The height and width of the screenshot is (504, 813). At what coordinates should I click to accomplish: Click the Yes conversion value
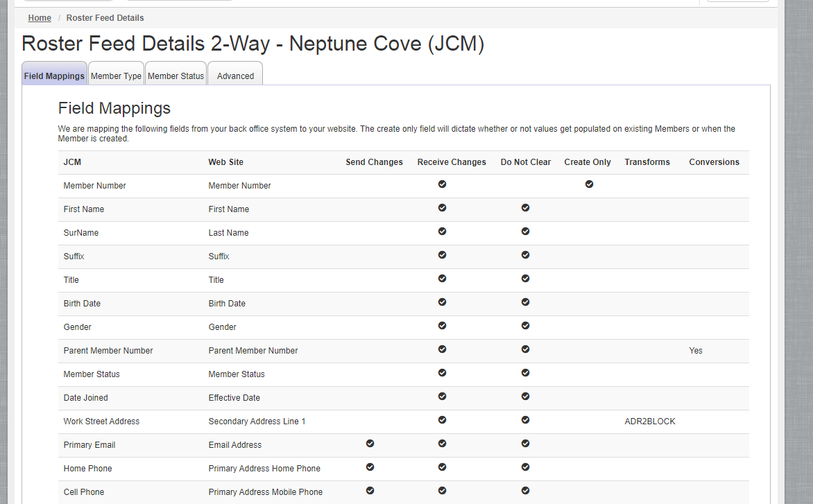tap(696, 351)
